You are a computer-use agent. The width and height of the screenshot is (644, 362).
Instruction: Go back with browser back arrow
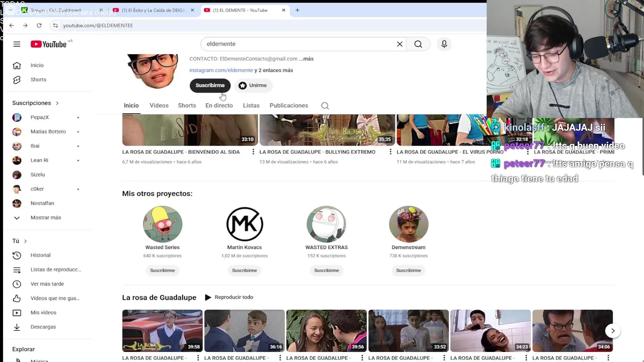click(x=12, y=25)
